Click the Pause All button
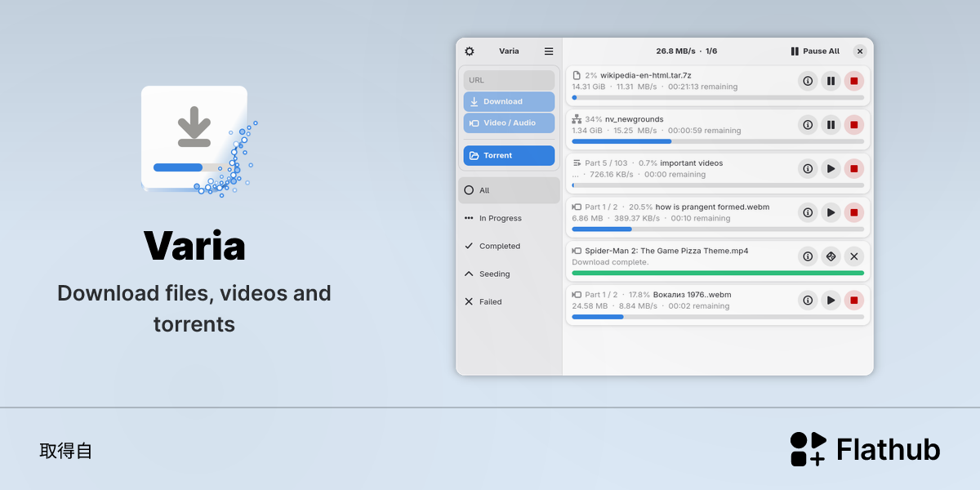The width and height of the screenshot is (980, 490). 815,51
